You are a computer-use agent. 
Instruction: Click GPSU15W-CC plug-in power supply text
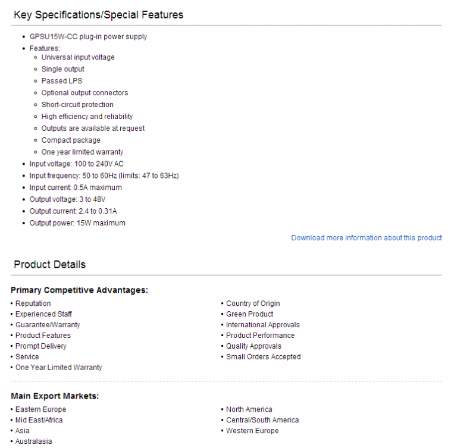tap(88, 37)
